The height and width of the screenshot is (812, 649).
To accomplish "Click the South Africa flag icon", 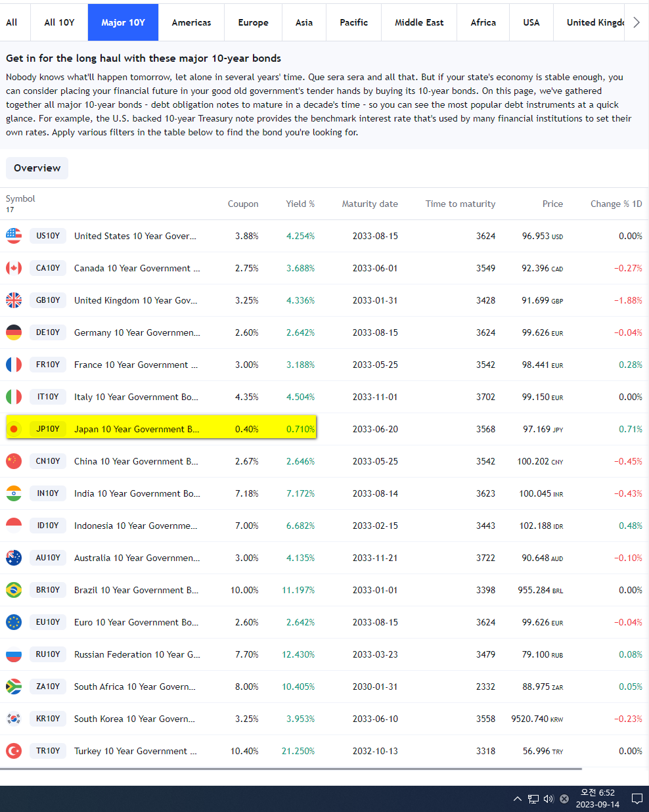I will pyautogui.click(x=14, y=687).
